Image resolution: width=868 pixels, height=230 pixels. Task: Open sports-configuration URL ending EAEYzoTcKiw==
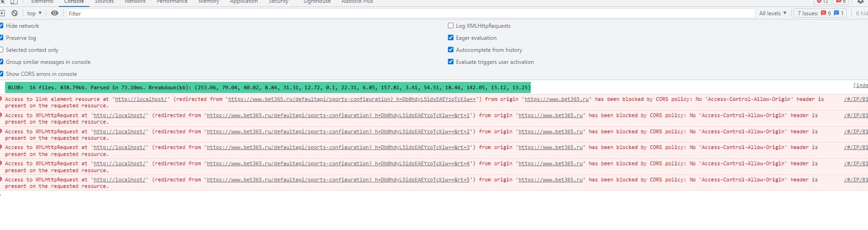pos(352,99)
